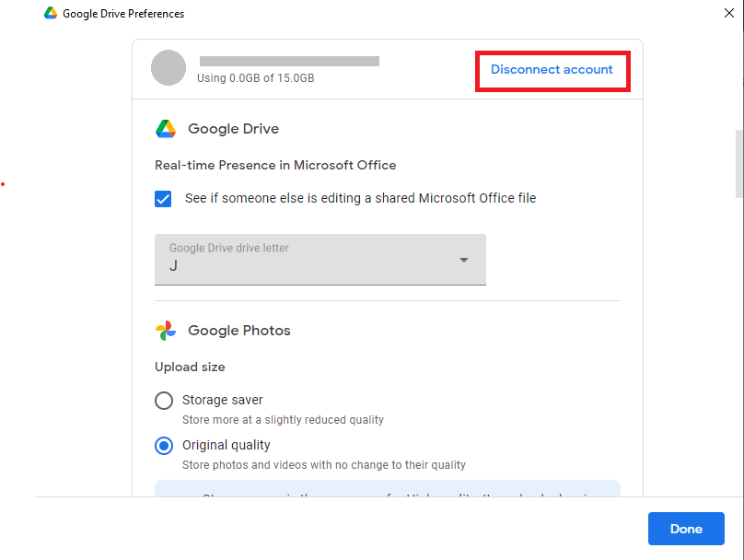Click 'Store photos and videos with no change' text

324,465
